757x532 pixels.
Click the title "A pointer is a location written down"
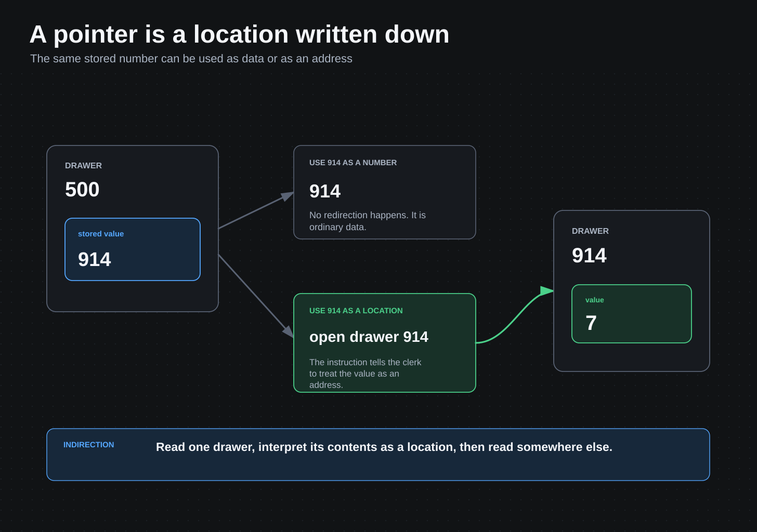tap(239, 34)
